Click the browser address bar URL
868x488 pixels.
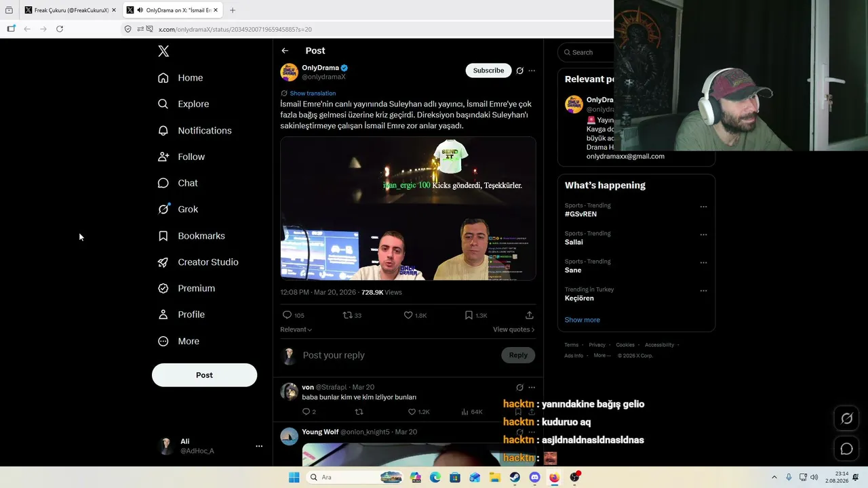coord(235,29)
